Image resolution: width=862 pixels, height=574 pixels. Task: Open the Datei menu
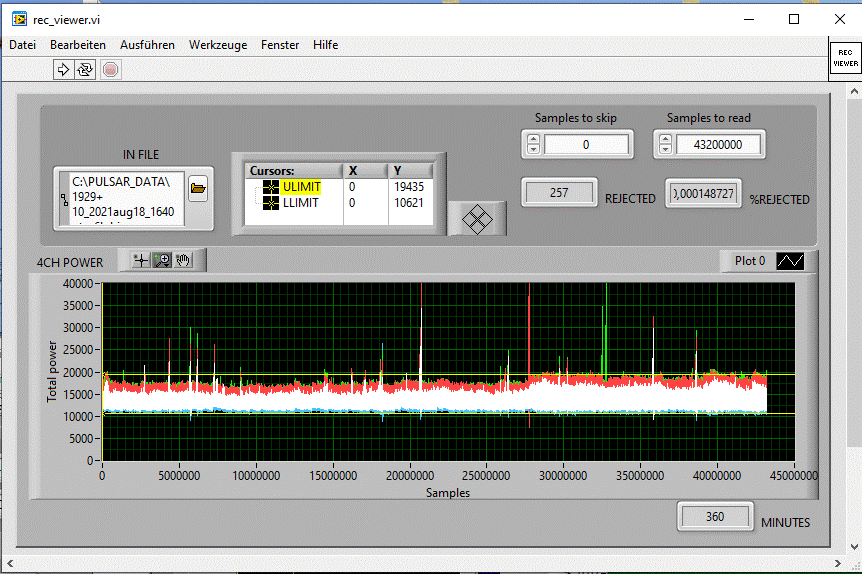click(x=23, y=45)
